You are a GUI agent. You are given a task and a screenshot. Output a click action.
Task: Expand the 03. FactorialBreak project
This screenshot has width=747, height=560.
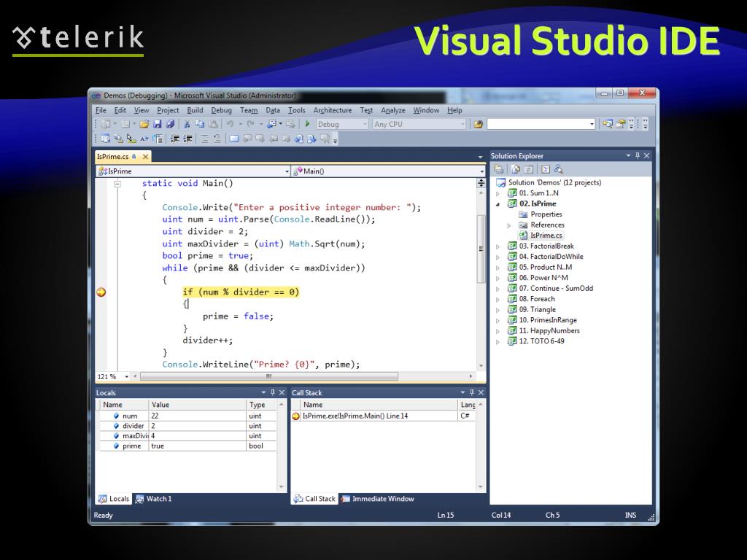(x=498, y=246)
